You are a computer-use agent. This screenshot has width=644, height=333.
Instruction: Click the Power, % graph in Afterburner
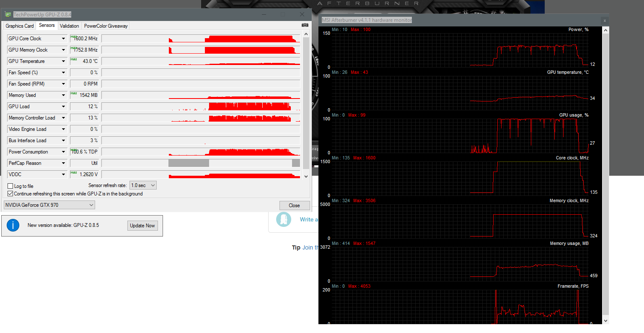tap(460, 50)
